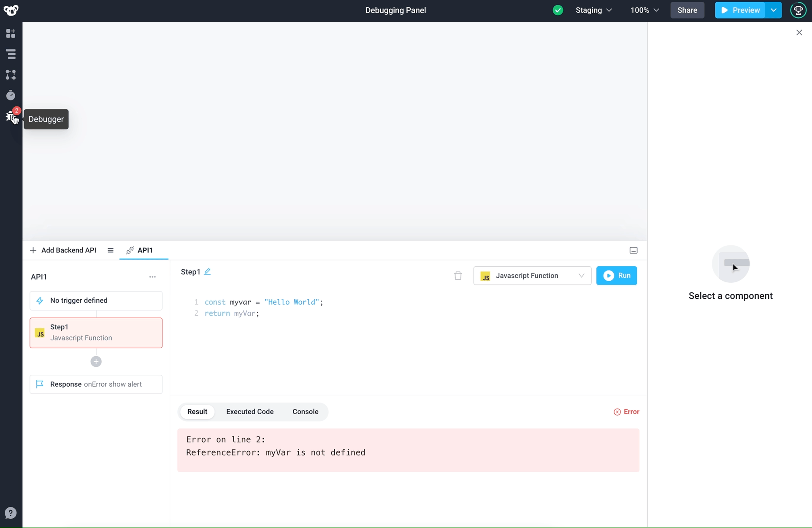Click Add Backend API button

63,250
